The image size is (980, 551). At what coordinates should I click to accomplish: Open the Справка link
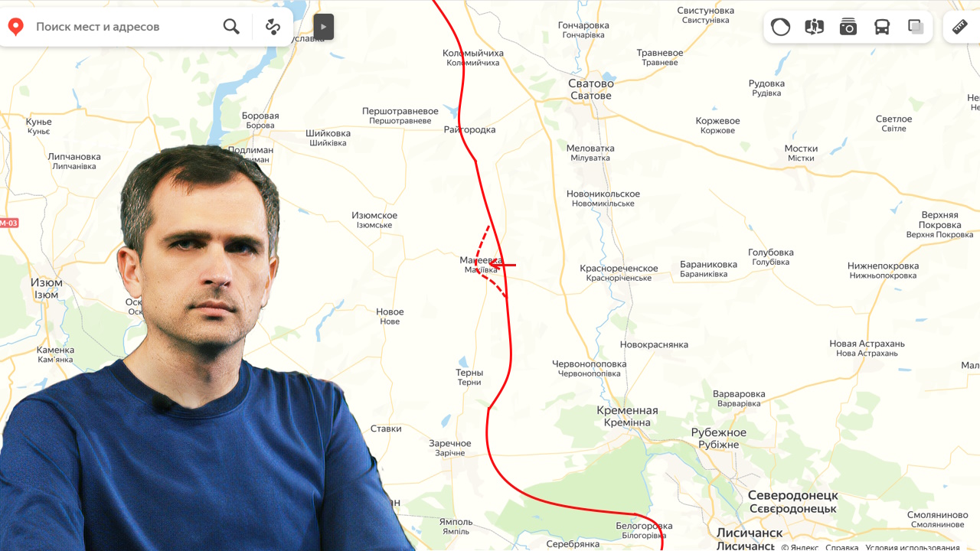(x=841, y=546)
